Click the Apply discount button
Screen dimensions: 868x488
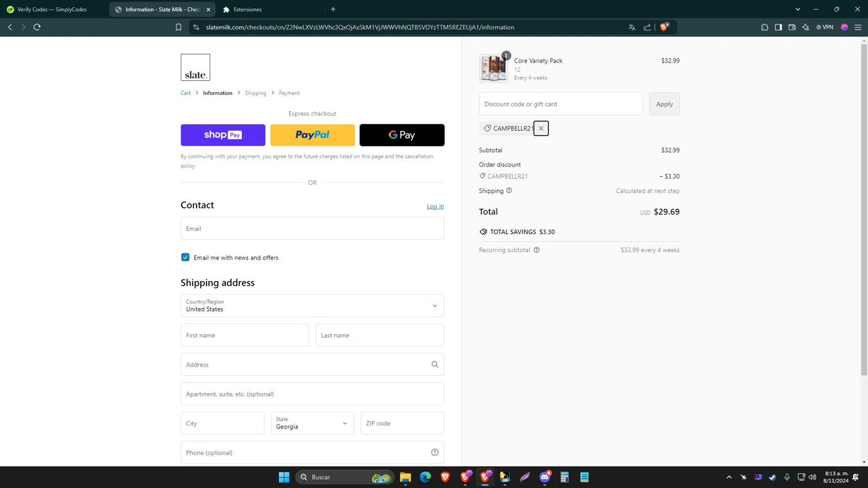pos(664,104)
